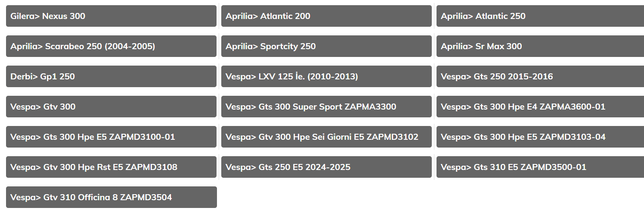Screen dimensions: 644x214
Task: Open the Gilera Nexus 300 model
Action: click(111, 16)
